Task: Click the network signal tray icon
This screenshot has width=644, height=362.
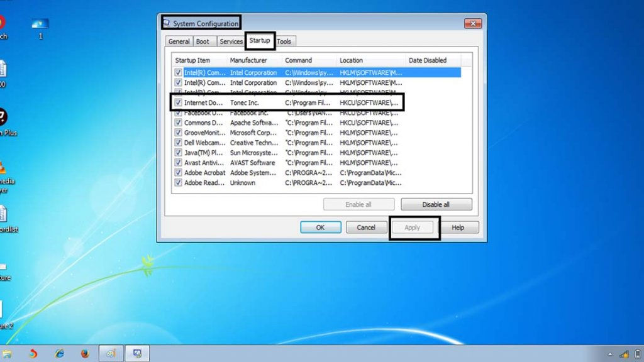Action: click(625, 354)
